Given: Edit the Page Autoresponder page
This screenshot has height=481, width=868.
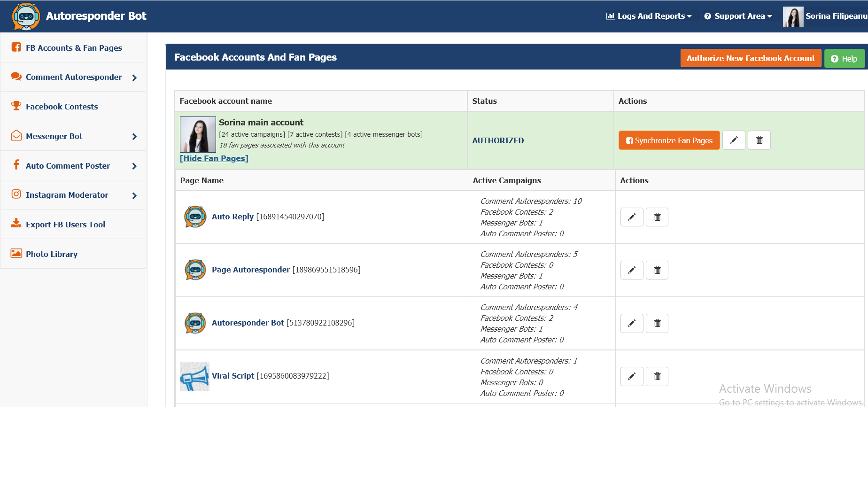Looking at the screenshot, I should [632, 270].
